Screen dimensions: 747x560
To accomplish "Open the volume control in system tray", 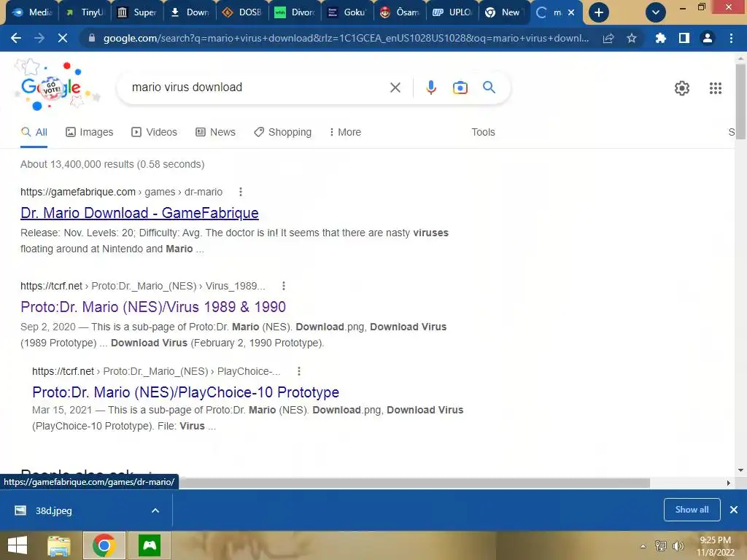I will [678, 546].
